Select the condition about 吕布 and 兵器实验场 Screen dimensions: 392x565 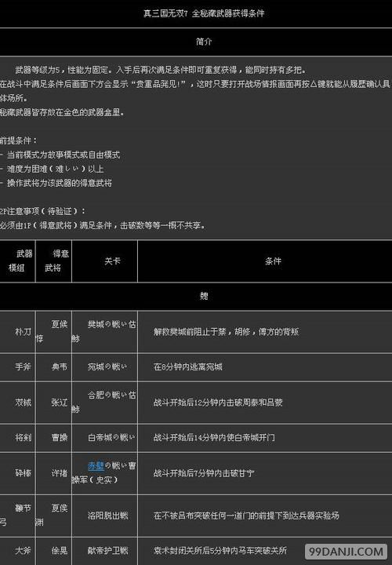(246, 516)
